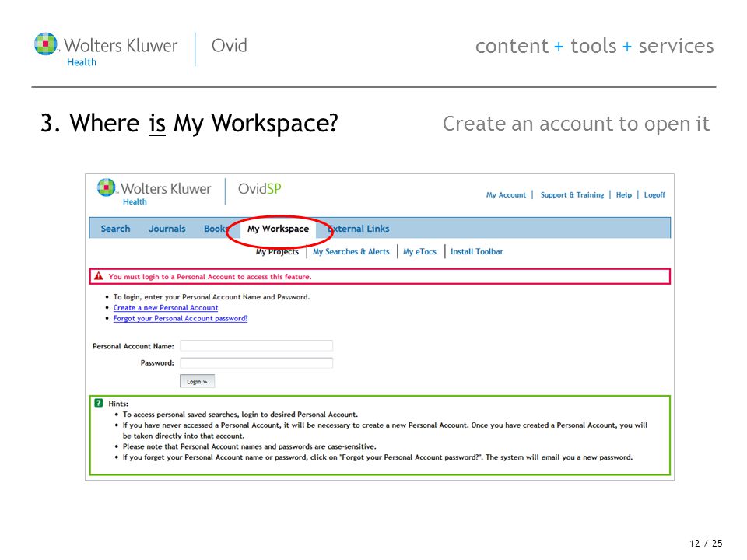The height and width of the screenshot is (560, 747).
Task: Open the Support & Training link
Action: (572, 194)
